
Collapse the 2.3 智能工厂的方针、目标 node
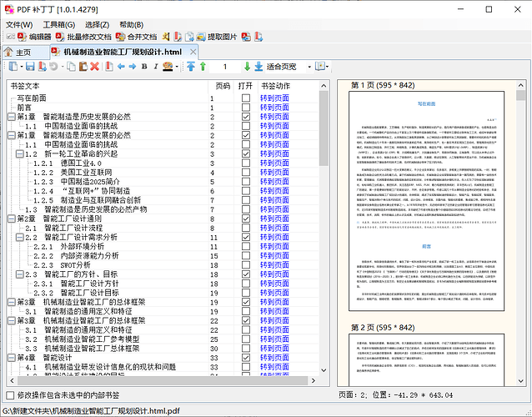click(20, 274)
